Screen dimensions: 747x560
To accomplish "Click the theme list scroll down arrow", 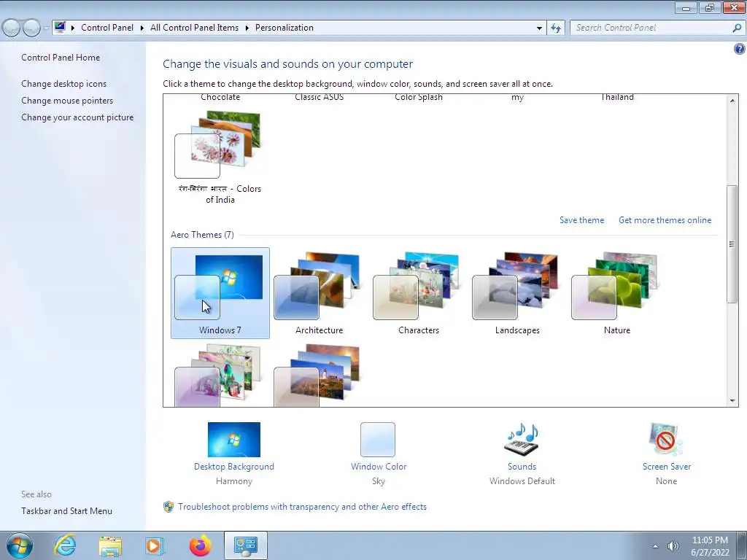I will (x=732, y=401).
